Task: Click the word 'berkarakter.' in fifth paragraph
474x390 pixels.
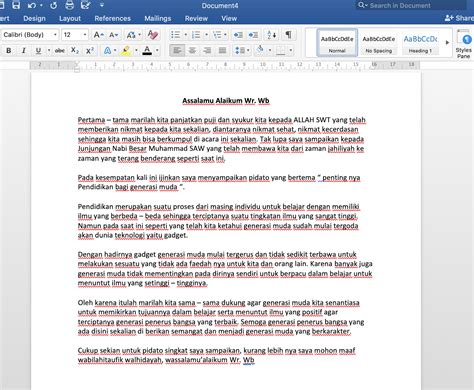Action: pos(331,331)
